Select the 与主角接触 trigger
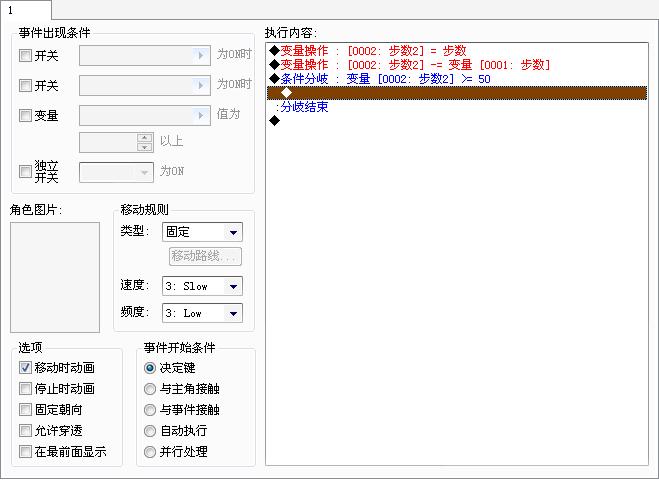Image resolution: width=659 pixels, height=480 pixels. pos(150,389)
